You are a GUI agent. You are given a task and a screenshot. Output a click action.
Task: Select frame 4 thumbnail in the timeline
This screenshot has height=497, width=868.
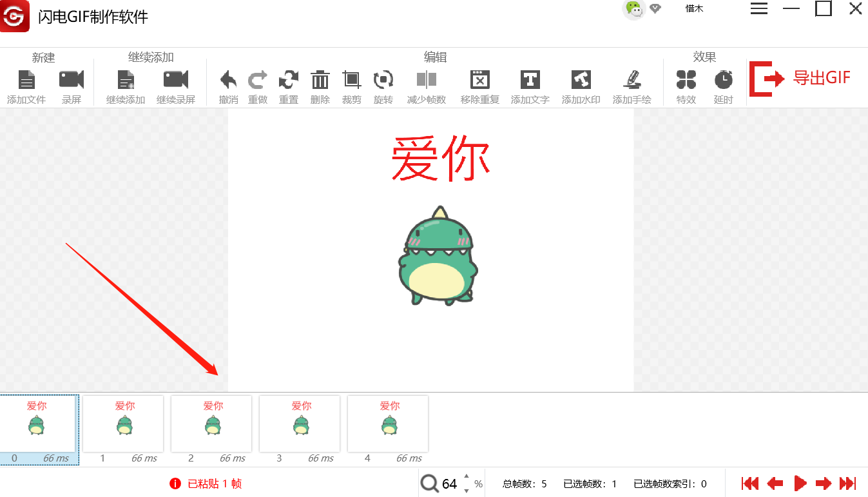point(388,424)
